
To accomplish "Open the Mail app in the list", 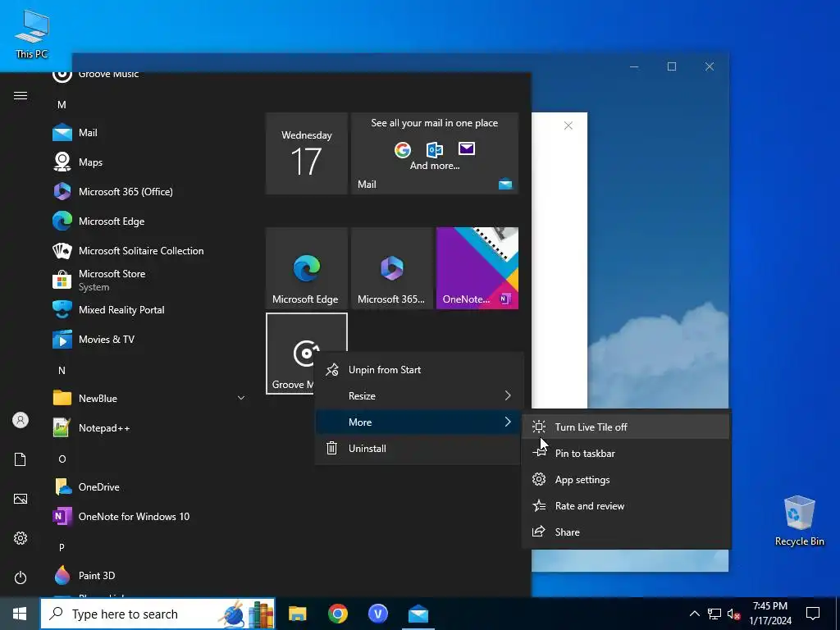I will [148, 132].
